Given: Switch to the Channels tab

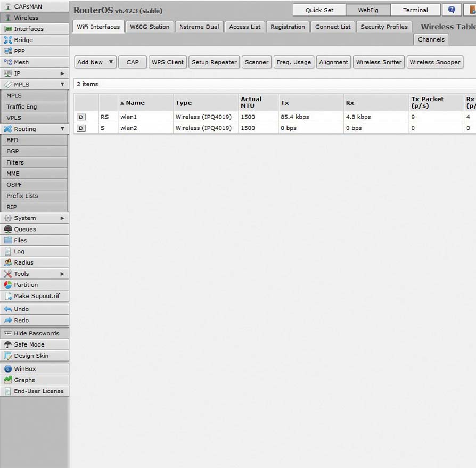Looking at the screenshot, I should point(431,39).
